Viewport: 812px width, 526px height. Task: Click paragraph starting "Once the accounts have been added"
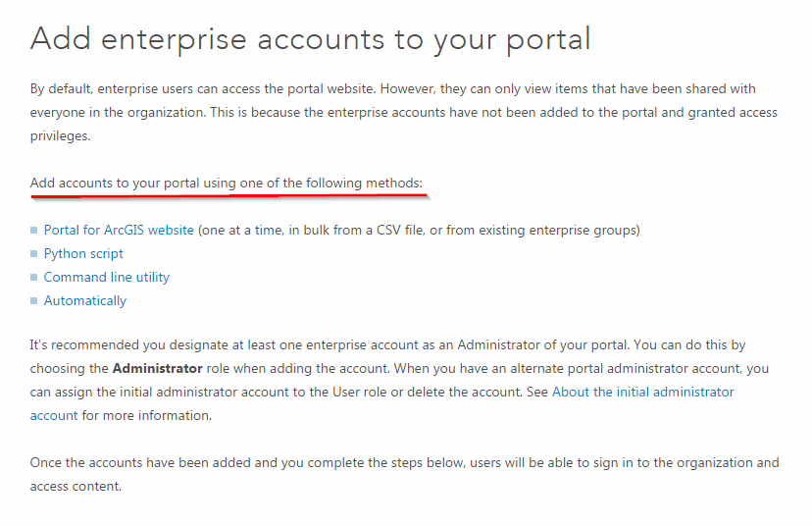[404, 474]
